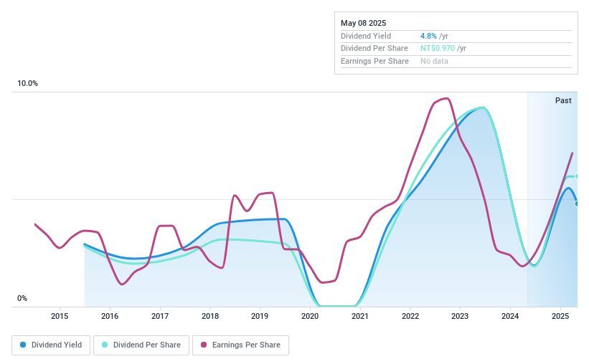Click the 10.0% y-axis label

pos(27,83)
